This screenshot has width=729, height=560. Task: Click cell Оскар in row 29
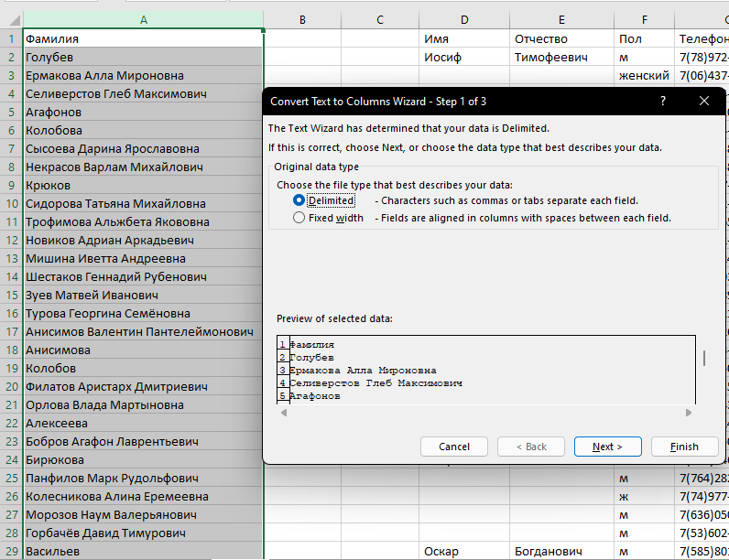(464, 551)
